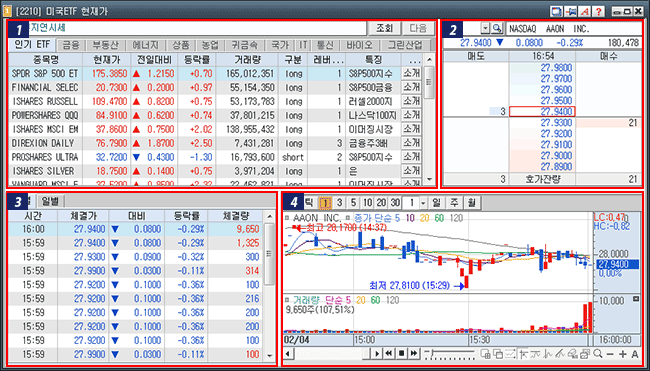Click the 종목명 column header
Screen dimensions: 650x371
pos(46,60)
